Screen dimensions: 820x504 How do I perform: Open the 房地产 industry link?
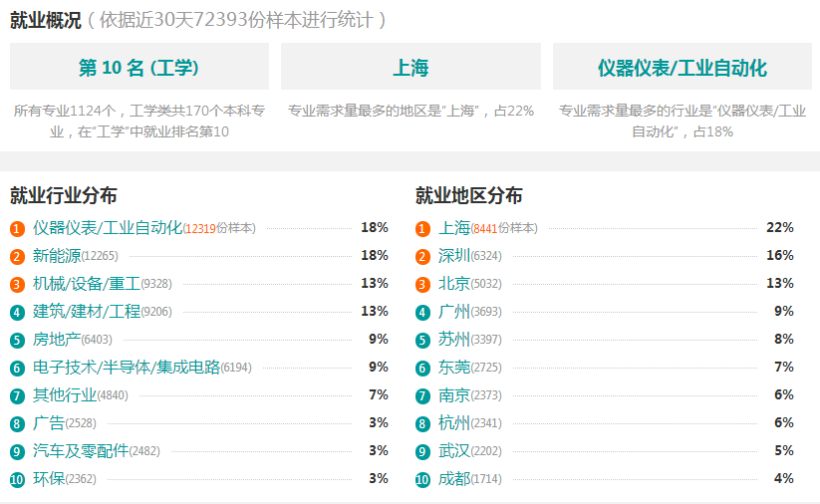[57, 340]
